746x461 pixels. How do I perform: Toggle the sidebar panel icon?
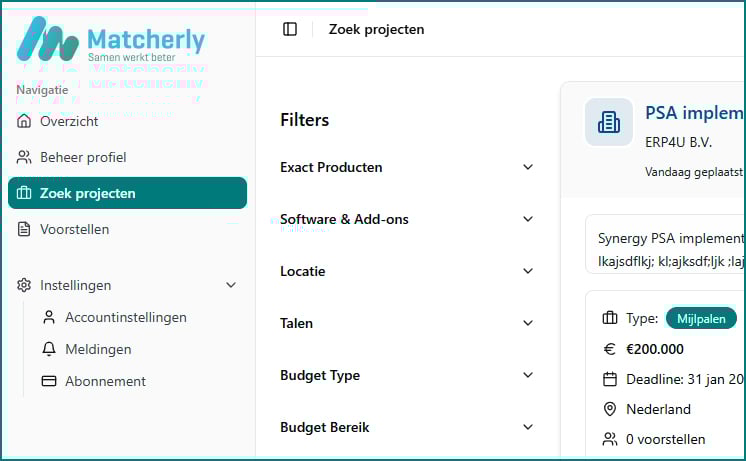coord(290,29)
